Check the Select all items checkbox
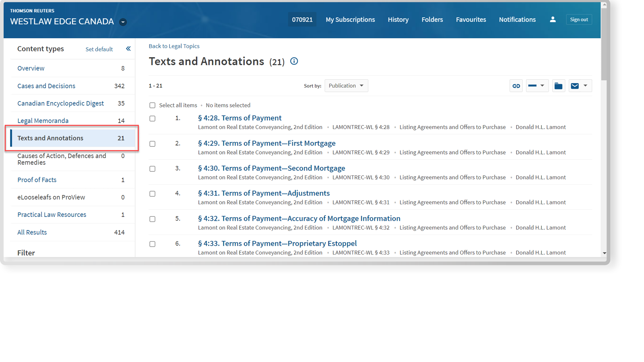 click(x=152, y=105)
